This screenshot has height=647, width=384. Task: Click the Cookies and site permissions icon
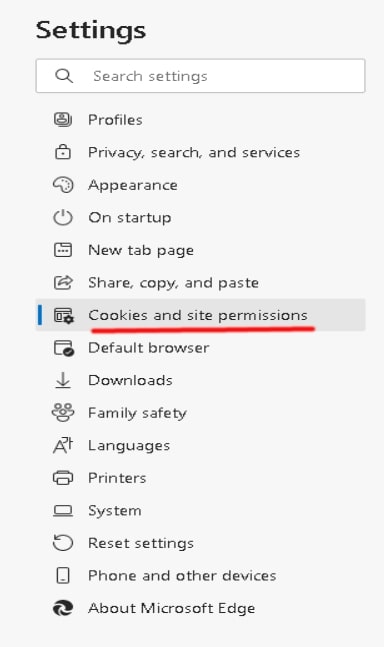(x=64, y=316)
